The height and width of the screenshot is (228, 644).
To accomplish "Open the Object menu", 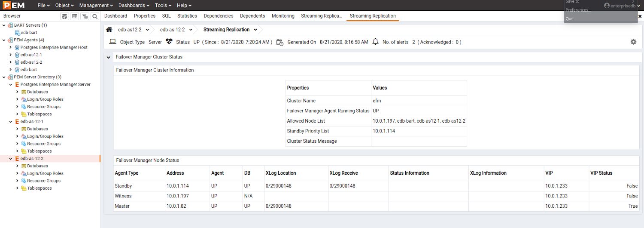I will (64, 5).
